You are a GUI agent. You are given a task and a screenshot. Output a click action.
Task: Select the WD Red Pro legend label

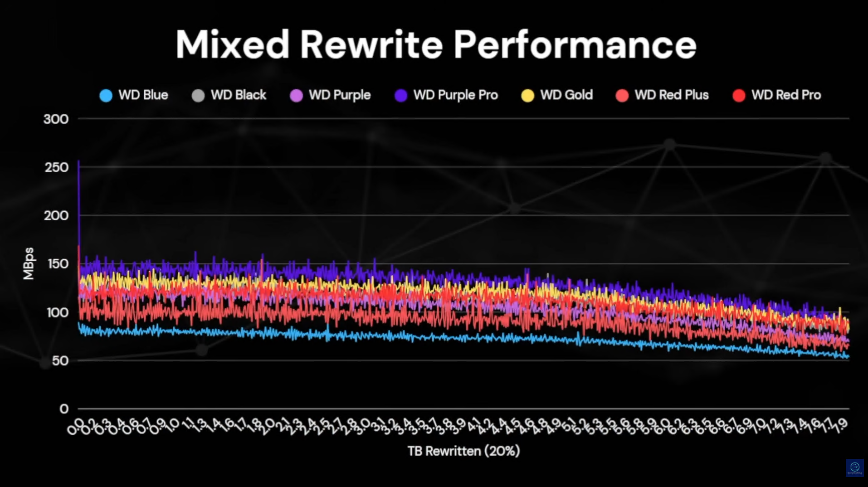coord(786,95)
